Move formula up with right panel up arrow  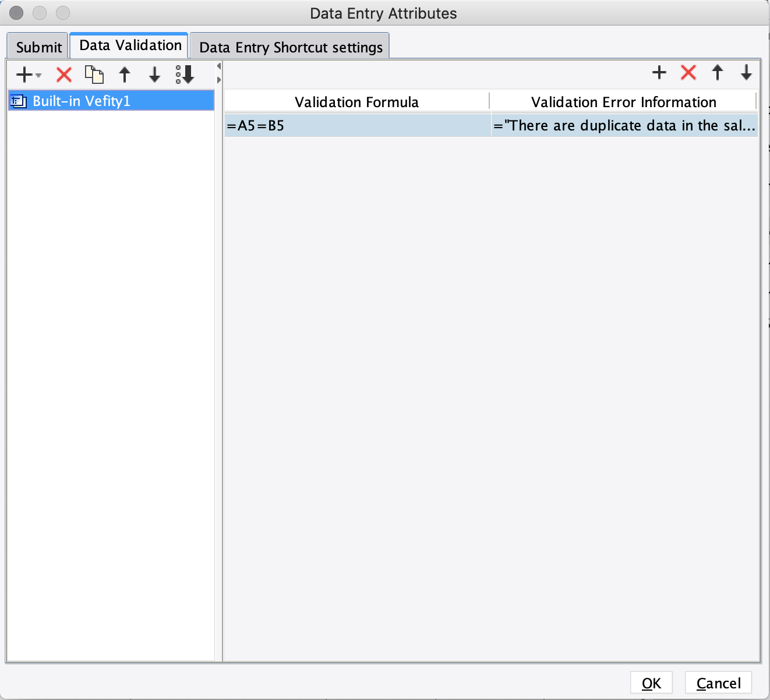(x=718, y=73)
